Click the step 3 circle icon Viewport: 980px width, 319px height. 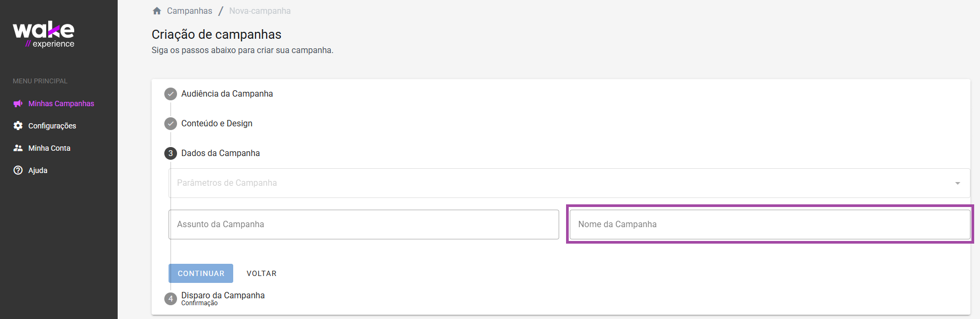point(171,153)
